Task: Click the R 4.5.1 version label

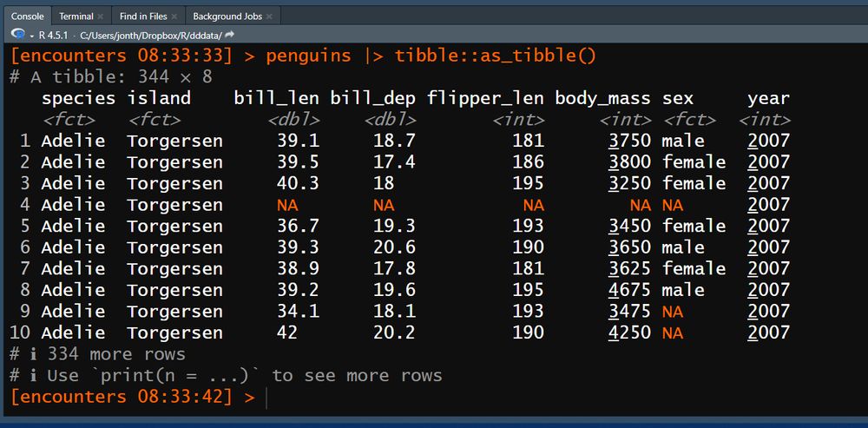Action: 53,36
